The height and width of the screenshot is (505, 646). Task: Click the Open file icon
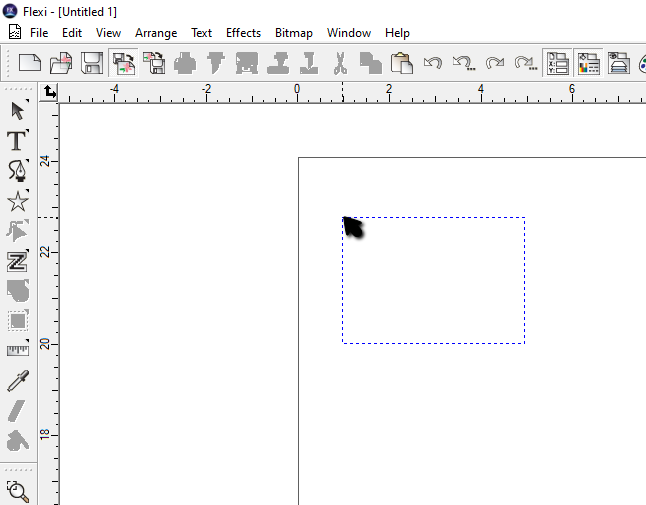(61, 64)
